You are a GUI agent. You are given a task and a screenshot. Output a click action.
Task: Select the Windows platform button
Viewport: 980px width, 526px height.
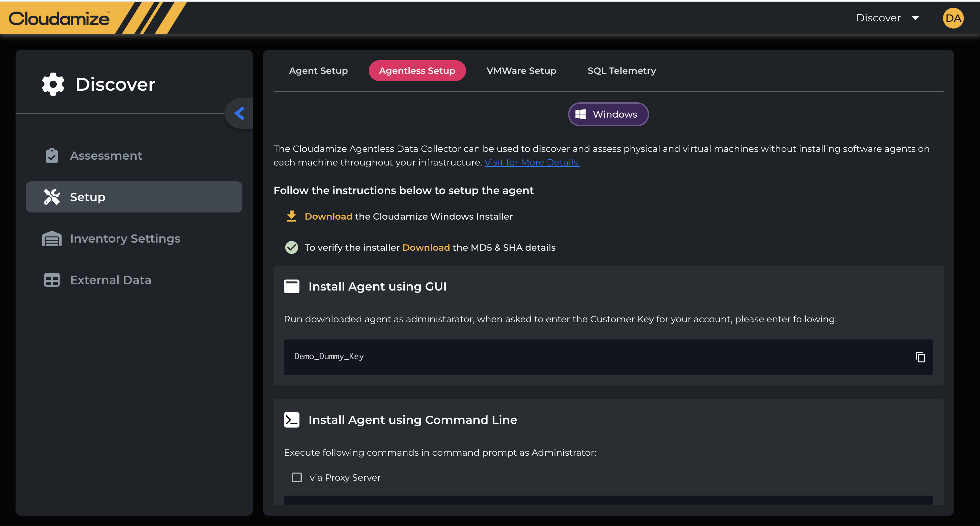(x=608, y=114)
